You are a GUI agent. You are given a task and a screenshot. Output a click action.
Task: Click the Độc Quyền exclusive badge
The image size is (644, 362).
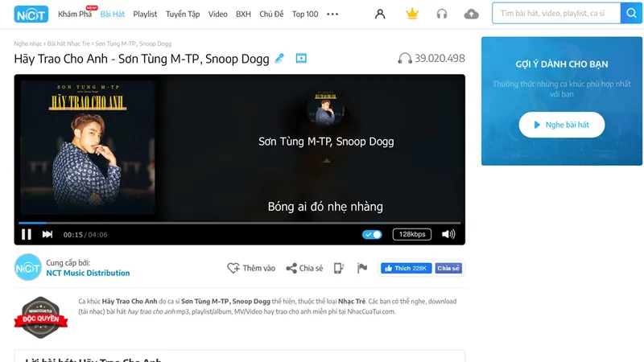[41, 317]
